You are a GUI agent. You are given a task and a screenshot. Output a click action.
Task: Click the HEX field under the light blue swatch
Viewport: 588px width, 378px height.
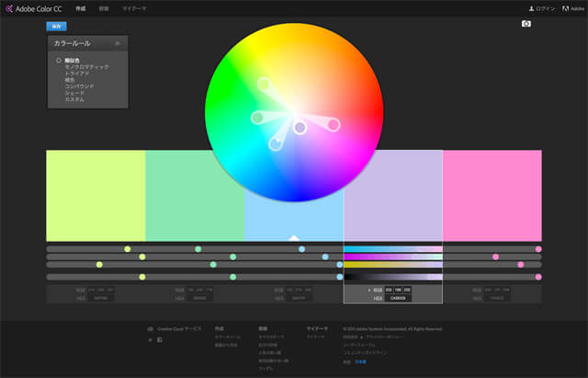point(299,298)
